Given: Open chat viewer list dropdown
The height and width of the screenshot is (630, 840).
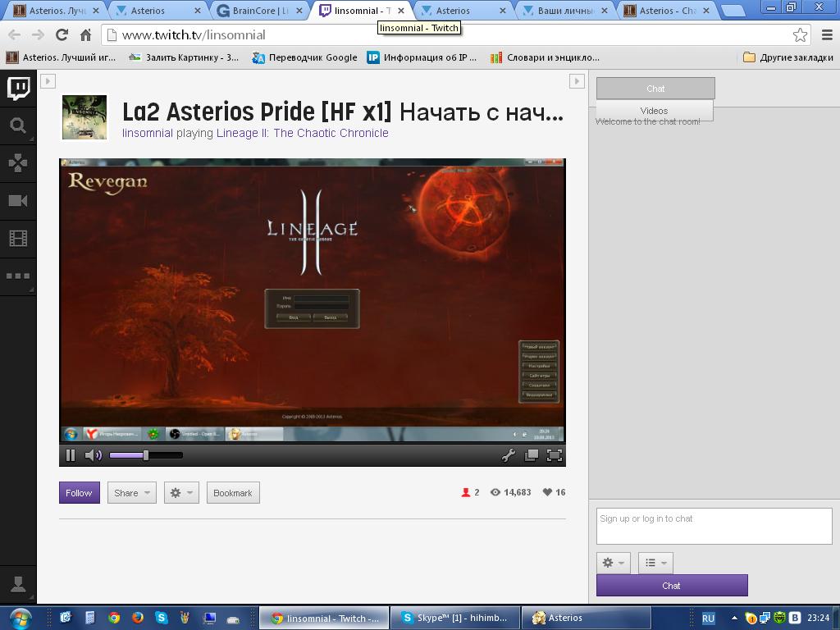Looking at the screenshot, I should 655,563.
